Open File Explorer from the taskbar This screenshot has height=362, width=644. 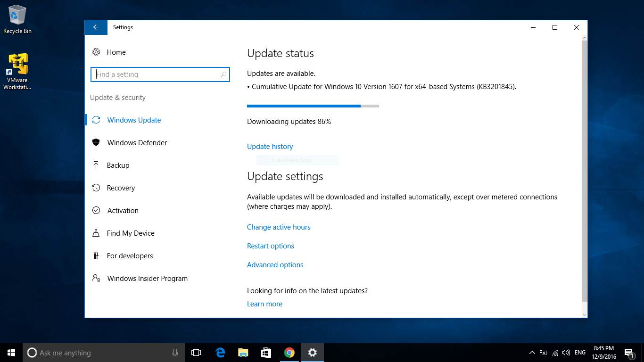(243, 353)
